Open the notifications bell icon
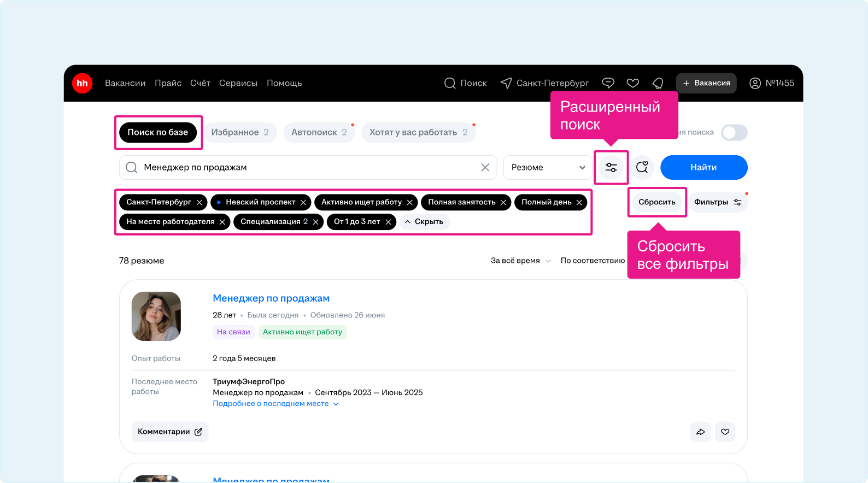This screenshot has height=483, width=868. [658, 83]
